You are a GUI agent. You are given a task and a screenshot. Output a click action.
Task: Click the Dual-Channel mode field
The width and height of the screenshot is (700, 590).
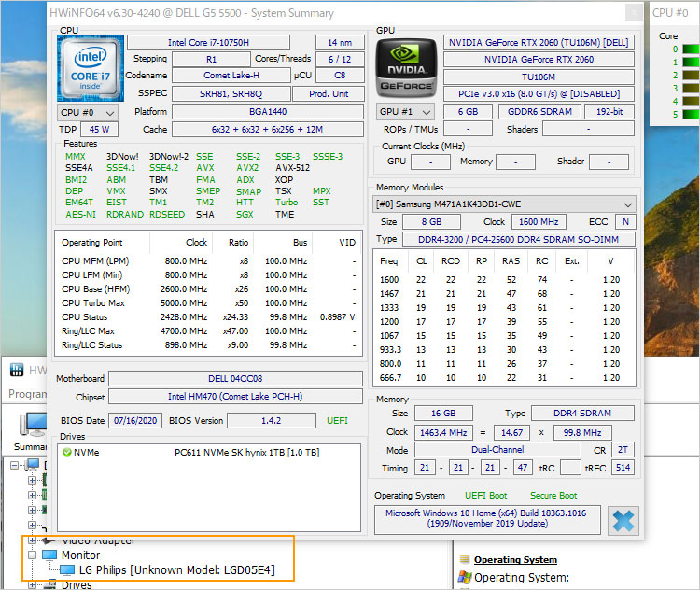click(497, 450)
